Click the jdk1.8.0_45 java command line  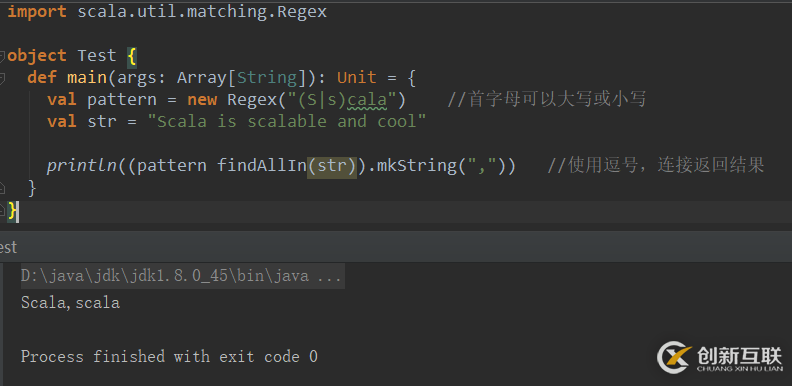click(182, 277)
